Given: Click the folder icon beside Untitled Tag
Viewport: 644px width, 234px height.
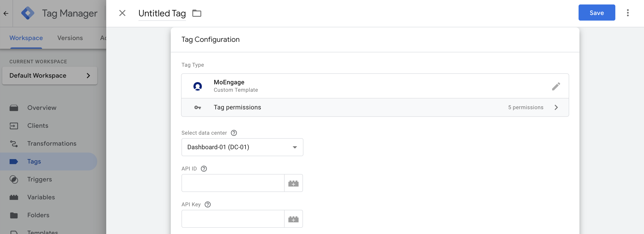Looking at the screenshot, I should (x=197, y=13).
